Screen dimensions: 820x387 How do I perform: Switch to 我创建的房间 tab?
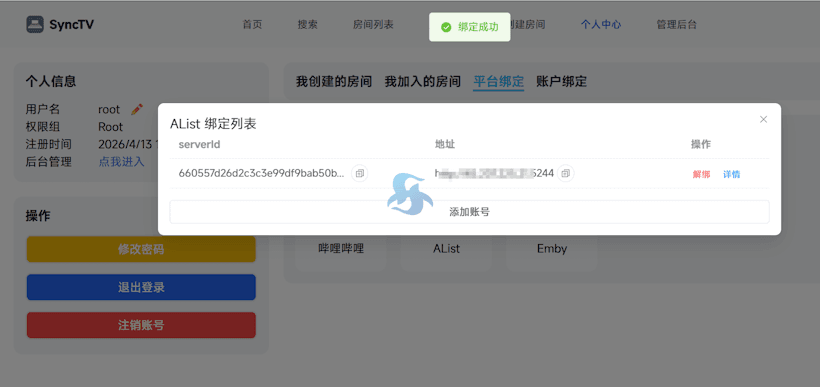[334, 82]
